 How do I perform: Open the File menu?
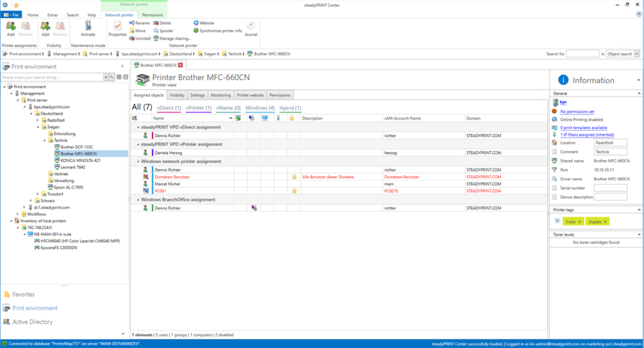coord(11,15)
